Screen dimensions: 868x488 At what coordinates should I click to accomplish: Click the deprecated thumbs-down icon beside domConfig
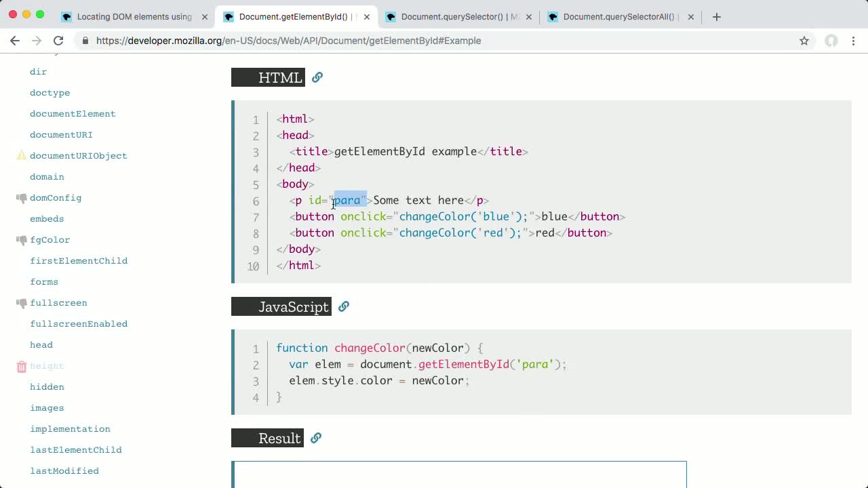tap(21, 198)
